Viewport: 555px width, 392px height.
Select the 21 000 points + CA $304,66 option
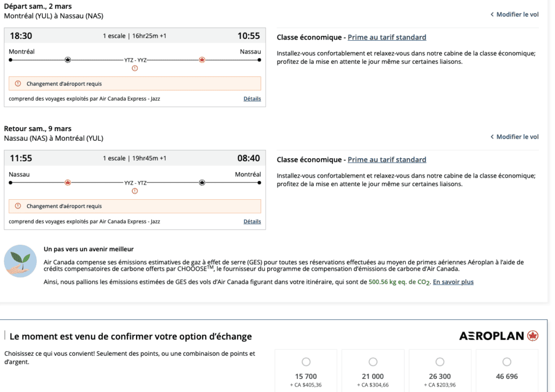373,362
